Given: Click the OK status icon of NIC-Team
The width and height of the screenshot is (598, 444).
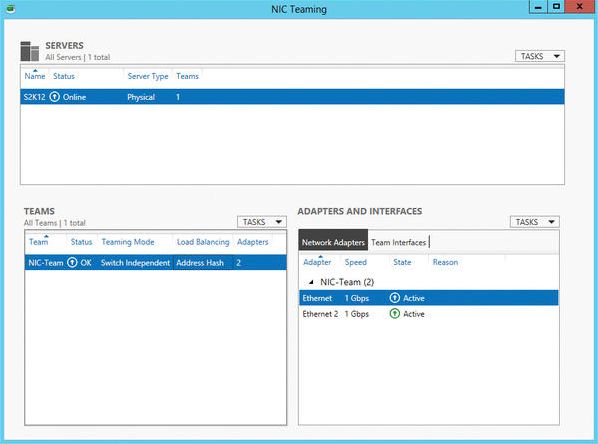Looking at the screenshot, I should 72,262.
